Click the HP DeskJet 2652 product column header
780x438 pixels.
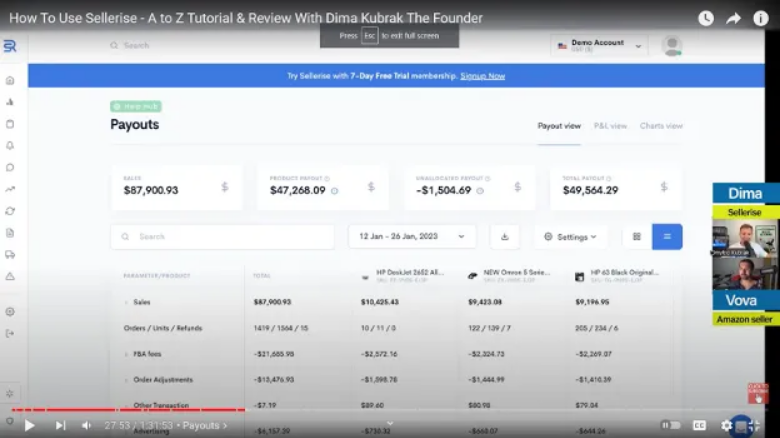coord(403,276)
